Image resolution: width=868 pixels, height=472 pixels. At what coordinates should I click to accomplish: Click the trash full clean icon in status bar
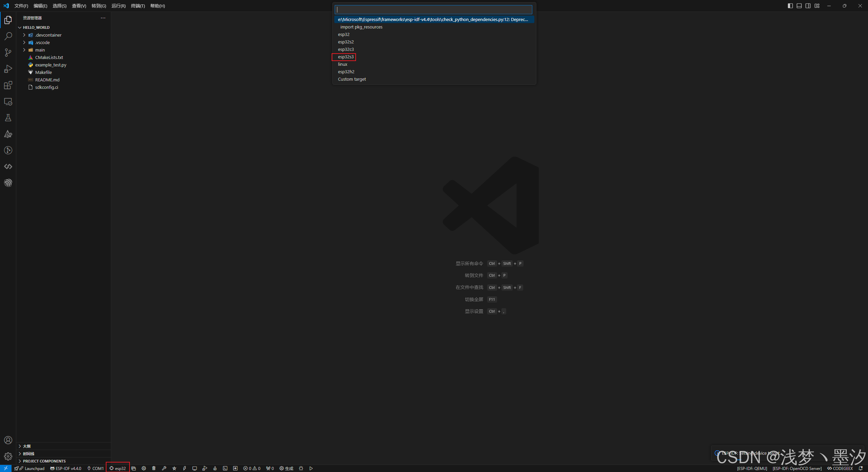(x=154, y=468)
